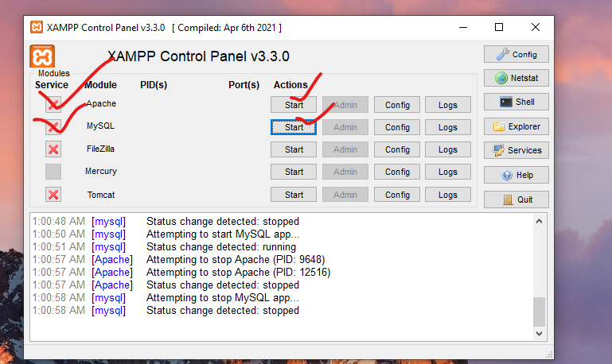Click log entry mentioning Apache PID: 12516
The width and height of the screenshot is (612, 364).
tap(238, 273)
